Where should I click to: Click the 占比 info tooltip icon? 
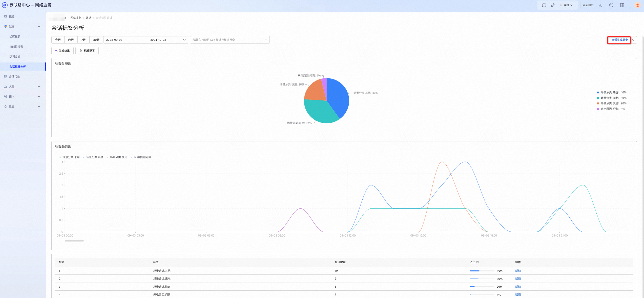[477, 262]
